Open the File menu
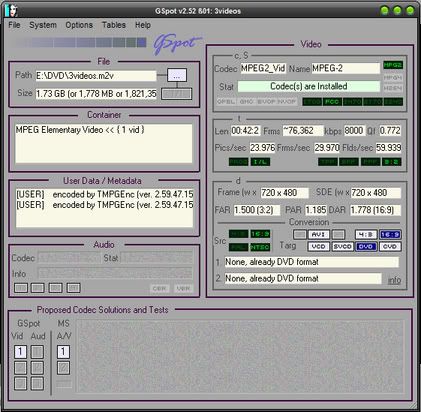 click(14, 25)
